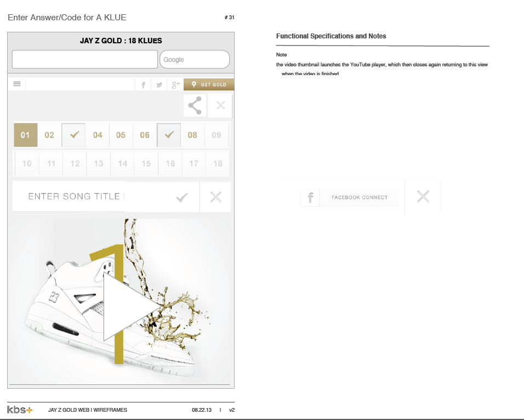Select locked klue 16
Viewport: 524px width, 420px height.
pyautogui.click(x=170, y=163)
